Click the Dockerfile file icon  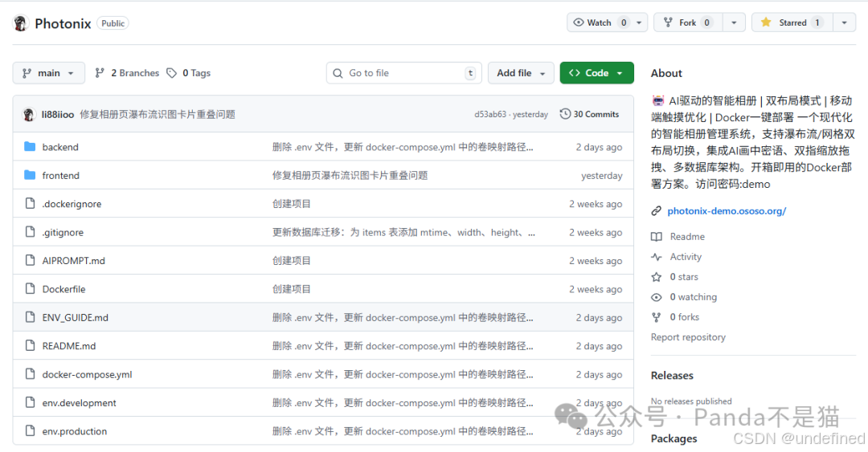tap(31, 289)
